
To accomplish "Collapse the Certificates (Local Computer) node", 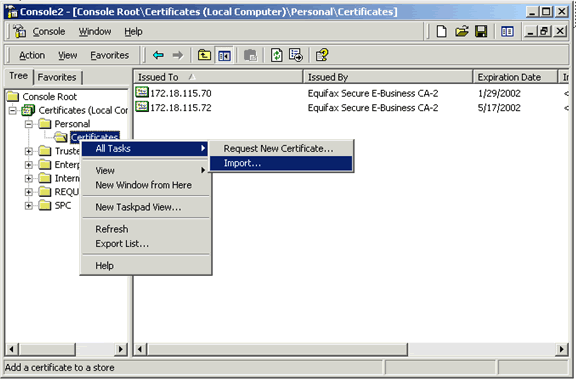I will coord(12,110).
